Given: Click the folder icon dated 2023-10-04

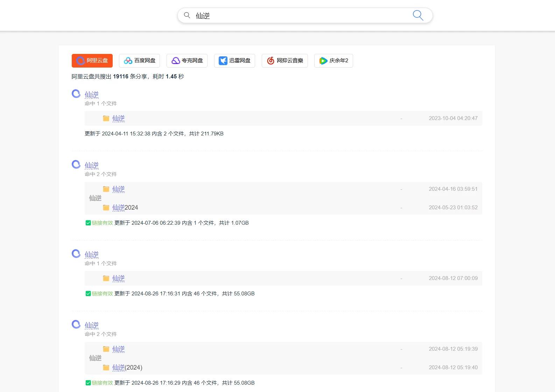Looking at the screenshot, I should pyautogui.click(x=106, y=118).
